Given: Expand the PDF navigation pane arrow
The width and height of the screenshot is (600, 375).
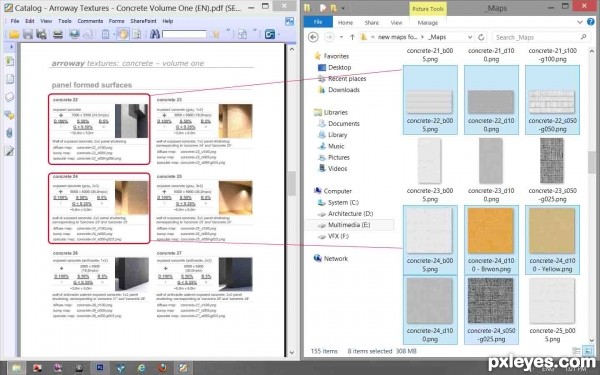Looking at the screenshot, I should 11,47.
